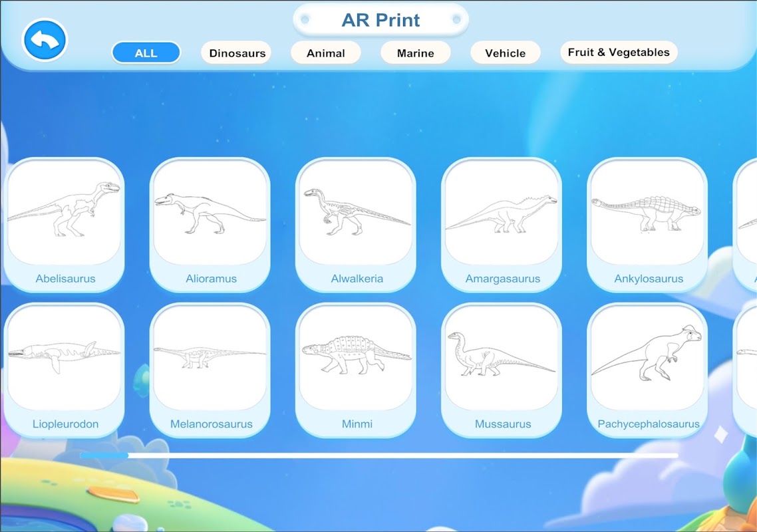Open the Mussaurus print thumbnail
This screenshot has height=532, width=757.
pos(502,370)
